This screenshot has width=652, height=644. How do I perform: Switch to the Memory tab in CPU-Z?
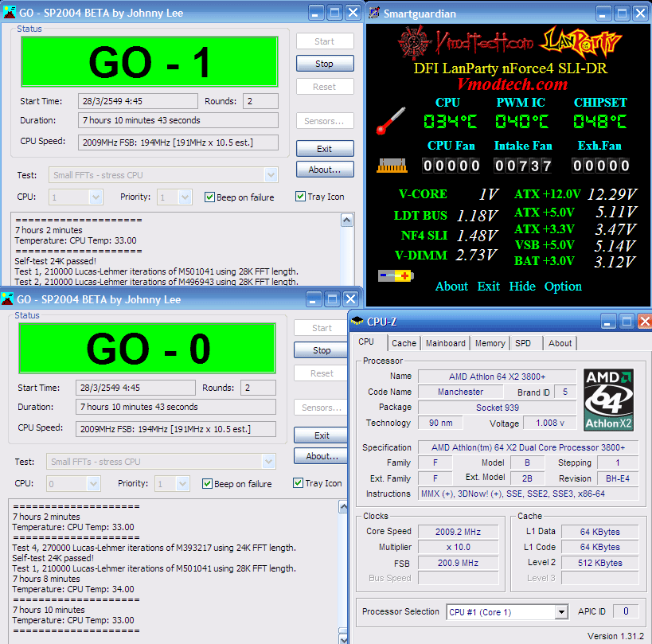[x=490, y=343]
